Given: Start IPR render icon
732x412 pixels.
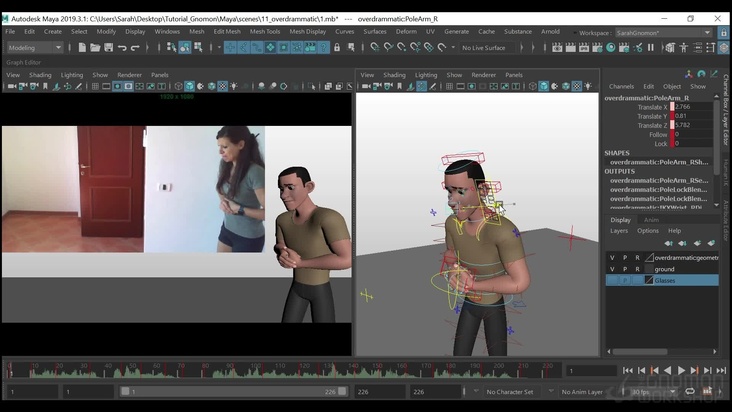Looking at the screenshot, I should (x=584, y=48).
